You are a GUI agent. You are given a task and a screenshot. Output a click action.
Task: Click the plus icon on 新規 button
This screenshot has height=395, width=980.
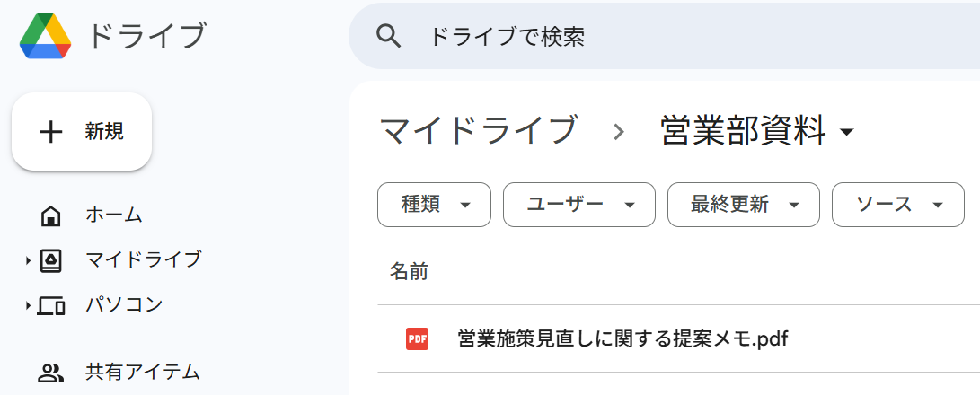coord(51,132)
